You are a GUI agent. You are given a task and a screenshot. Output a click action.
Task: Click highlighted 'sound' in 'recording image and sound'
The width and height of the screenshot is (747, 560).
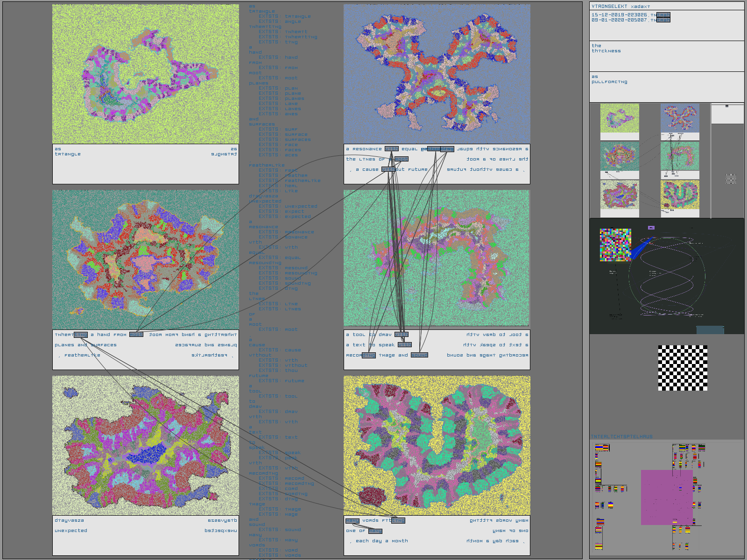point(419,355)
